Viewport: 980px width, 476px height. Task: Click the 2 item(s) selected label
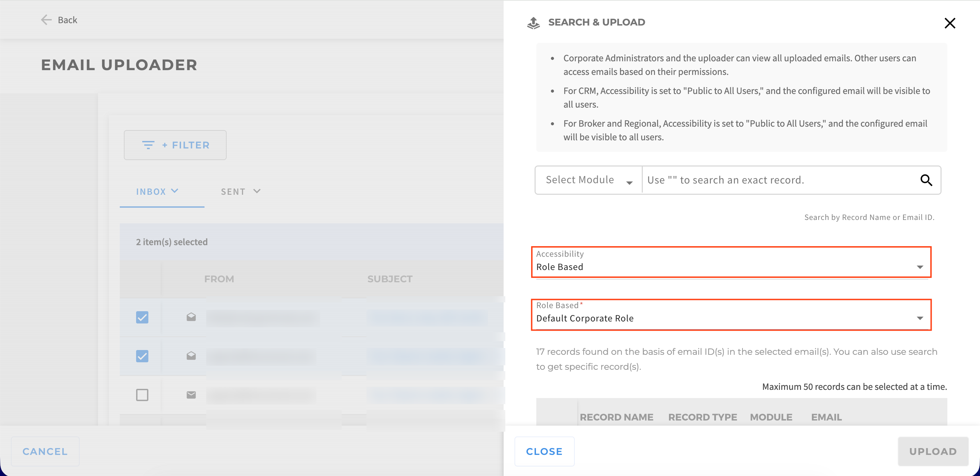pyautogui.click(x=172, y=242)
